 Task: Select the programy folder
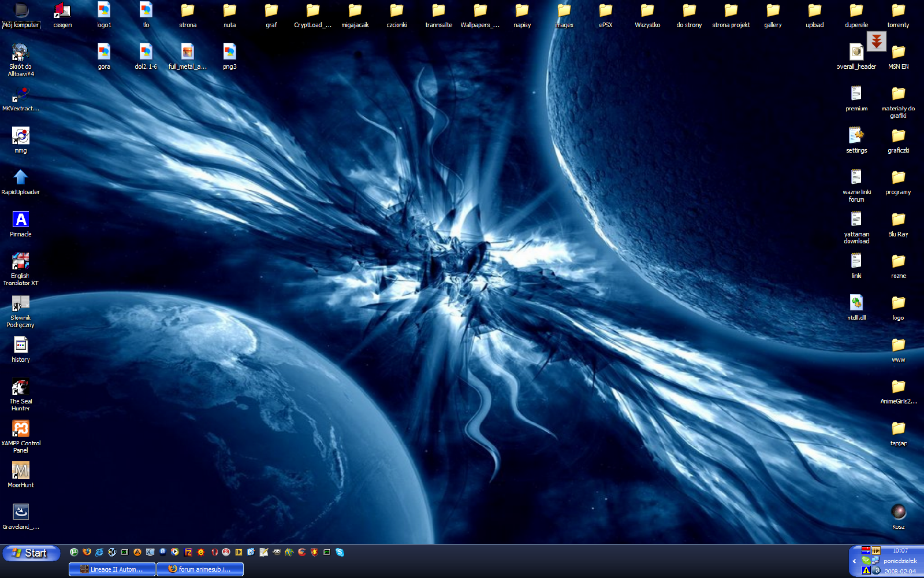[898, 182]
